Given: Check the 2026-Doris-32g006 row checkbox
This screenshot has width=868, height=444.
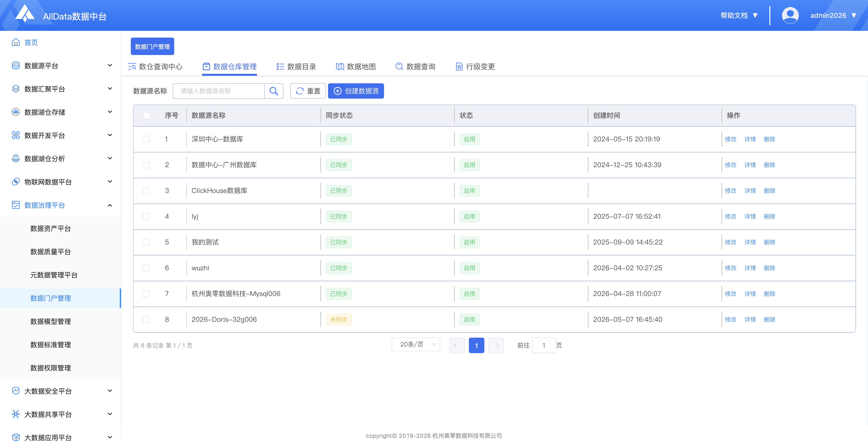Looking at the screenshot, I should point(146,319).
